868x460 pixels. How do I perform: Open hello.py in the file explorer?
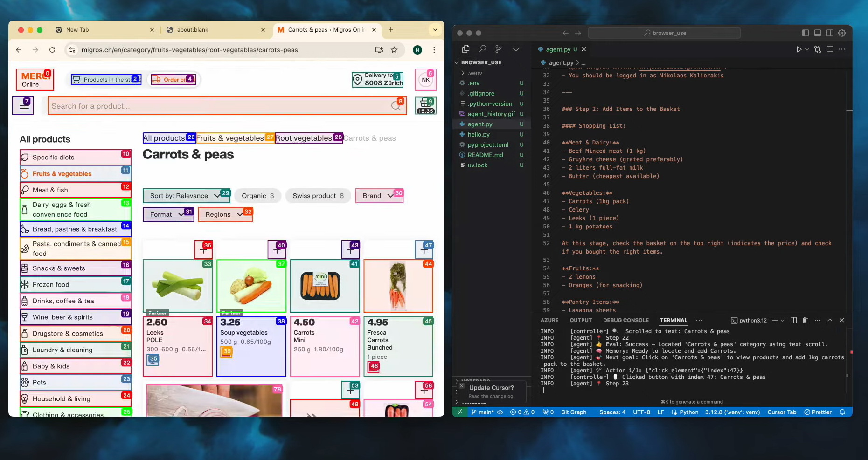coord(479,134)
